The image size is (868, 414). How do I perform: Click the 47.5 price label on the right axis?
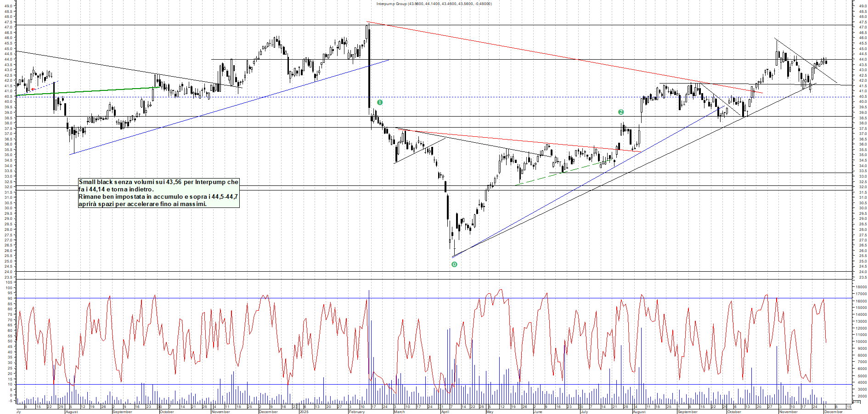(864, 21)
